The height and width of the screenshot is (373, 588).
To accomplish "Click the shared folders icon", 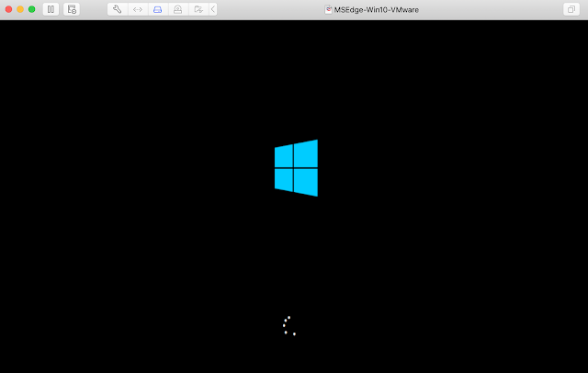I will pos(198,9).
